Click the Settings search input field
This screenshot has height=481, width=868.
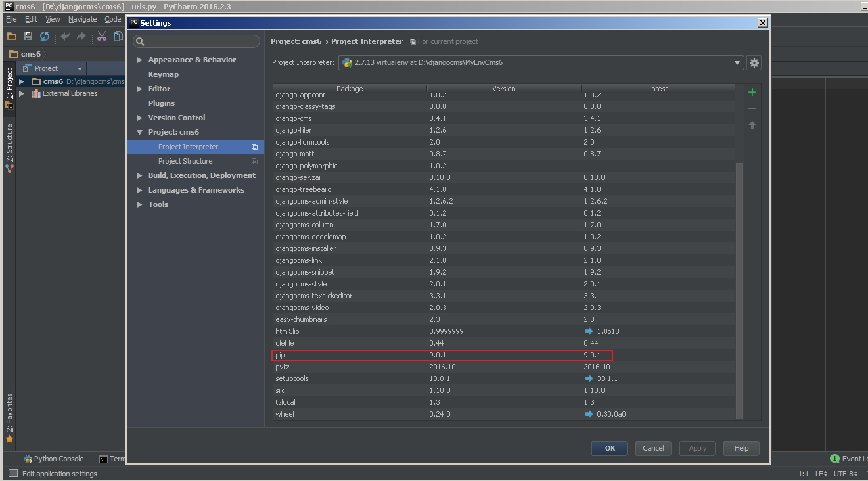[x=196, y=42]
